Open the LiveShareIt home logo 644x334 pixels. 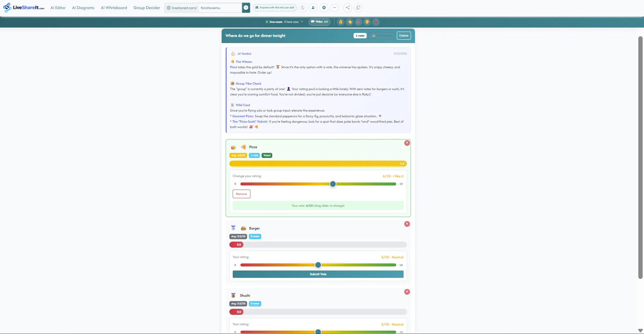coord(24,7)
